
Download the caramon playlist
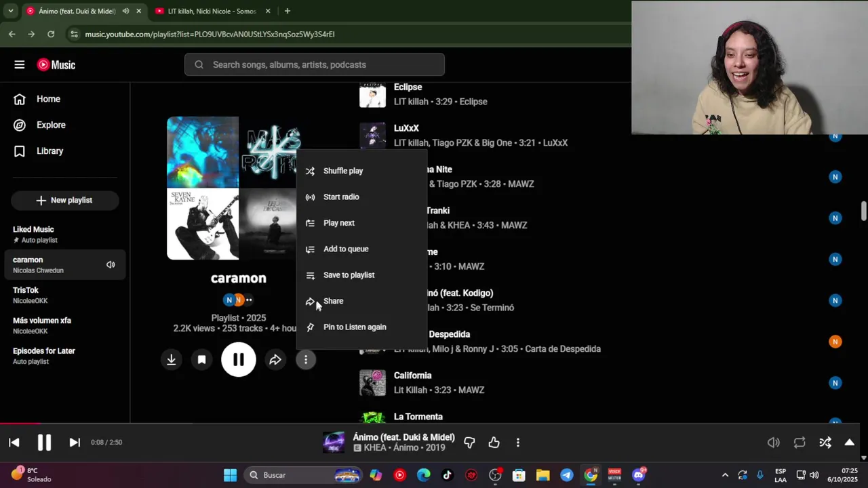[x=172, y=360]
